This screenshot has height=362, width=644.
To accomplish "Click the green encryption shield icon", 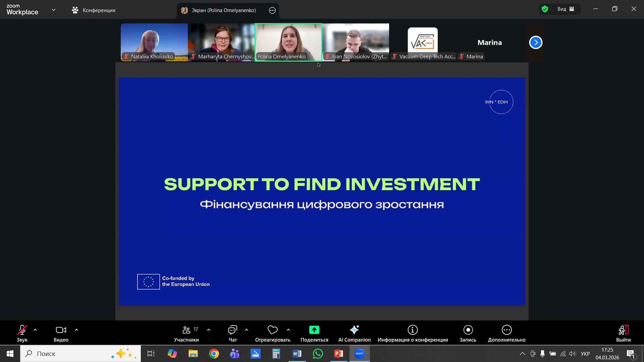I will 545,9.
